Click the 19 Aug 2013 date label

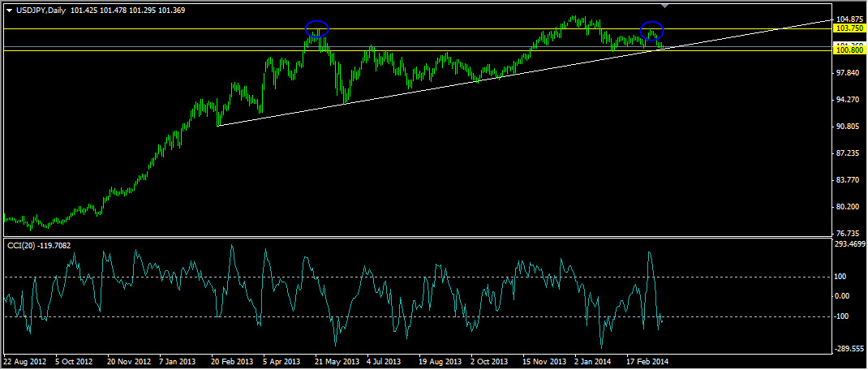pyautogui.click(x=440, y=361)
